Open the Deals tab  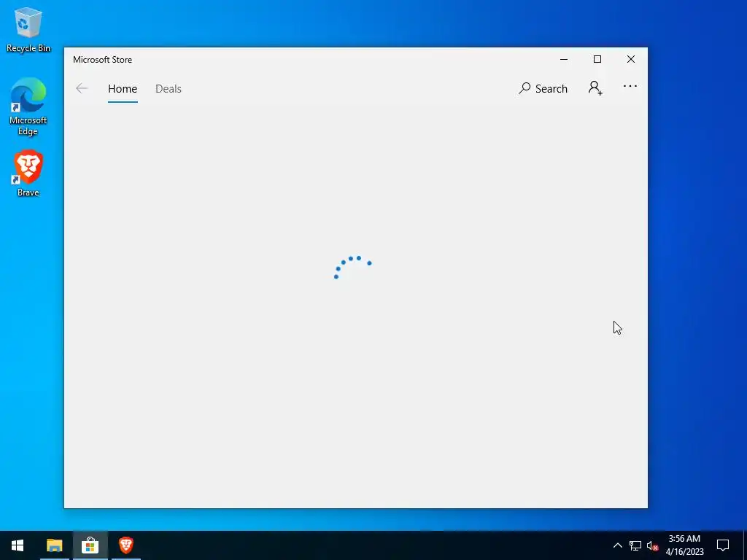coord(169,89)
